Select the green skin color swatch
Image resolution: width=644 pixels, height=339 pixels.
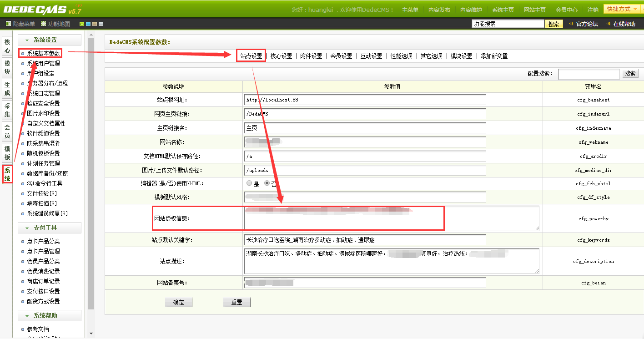click(82, 24)
